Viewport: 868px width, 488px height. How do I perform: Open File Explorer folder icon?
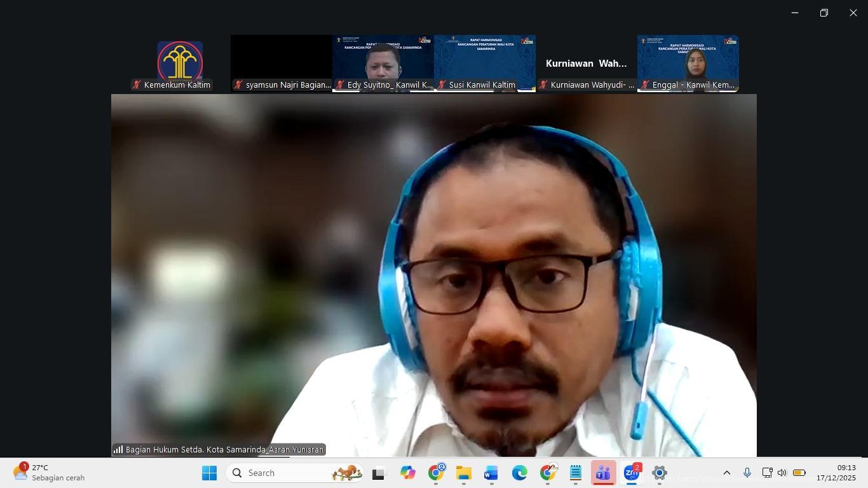tap(463, 473)
